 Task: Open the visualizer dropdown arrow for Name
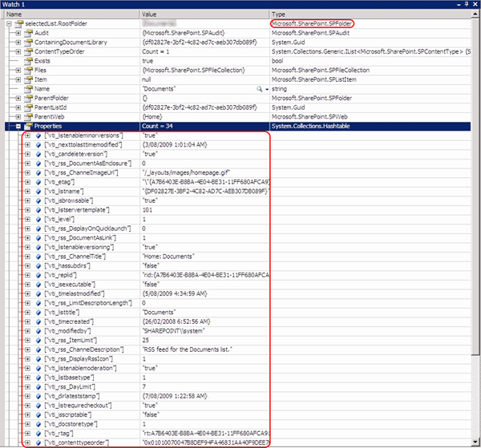(x=267, y=89)
